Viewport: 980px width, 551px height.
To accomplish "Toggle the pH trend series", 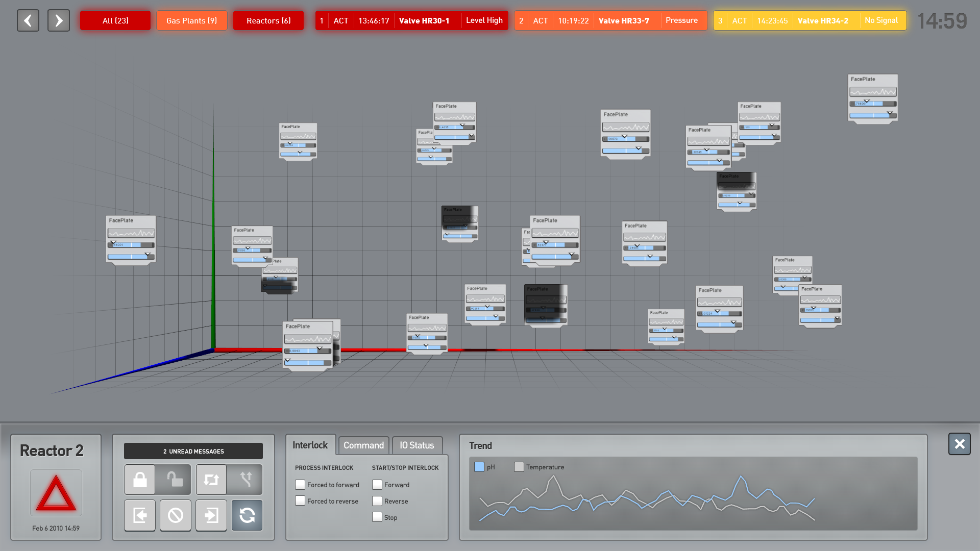I will (479, 467).
